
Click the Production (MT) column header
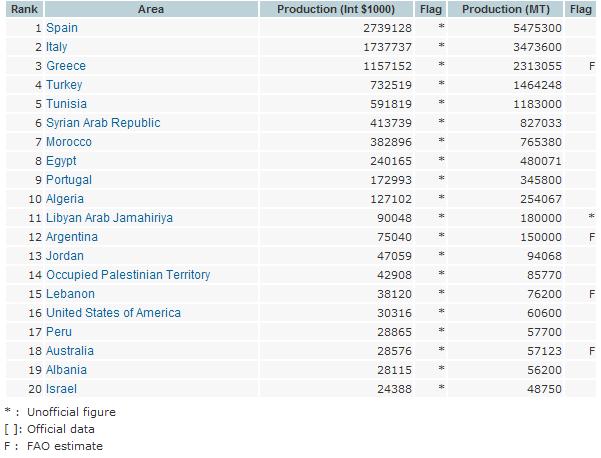[x=505, y=9]
